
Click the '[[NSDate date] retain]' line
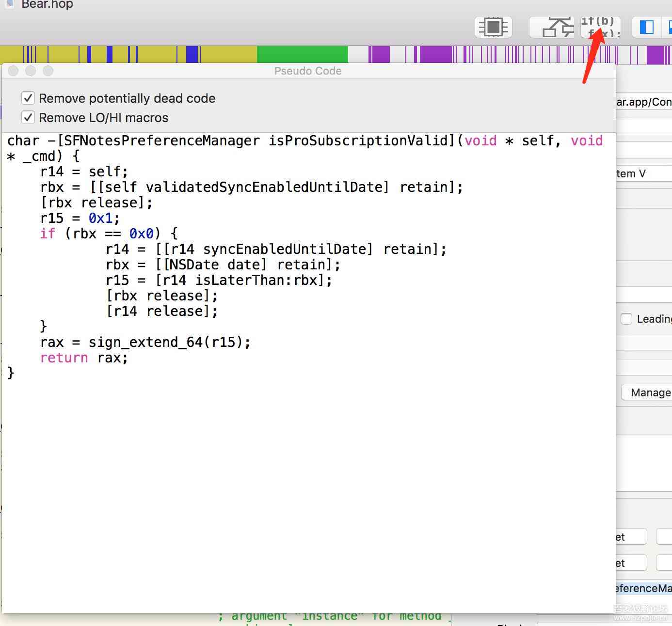pyautogui.click(x=223, y=265)
